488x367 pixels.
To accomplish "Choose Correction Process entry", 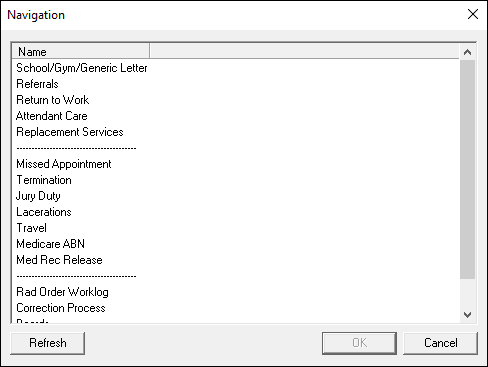I will pos(61,308).
